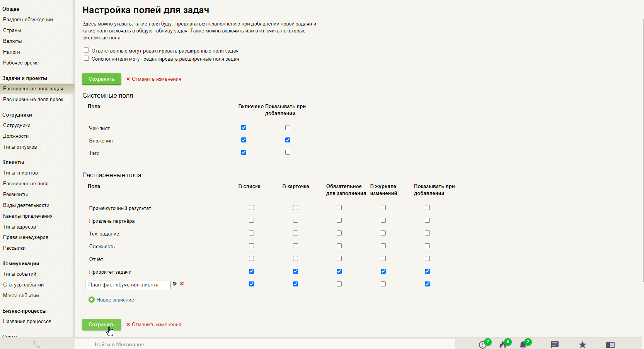Open Типы адресов settings
Screen dimensions: 644x349
pyautogui.click(x=19, y=227)
